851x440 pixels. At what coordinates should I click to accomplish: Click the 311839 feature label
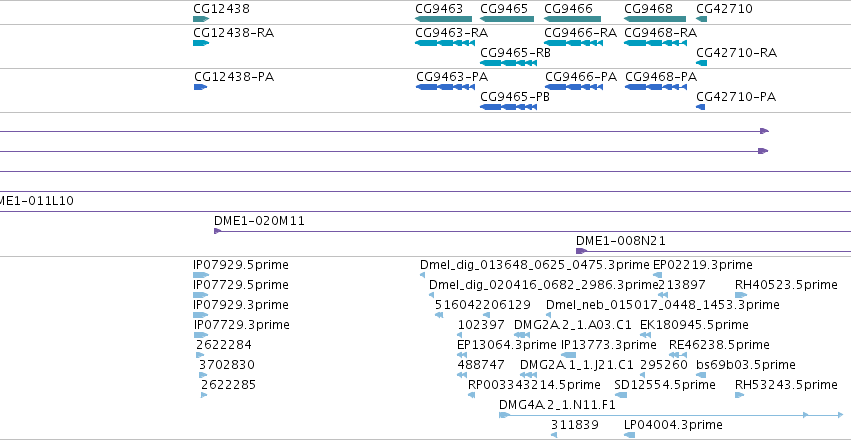pyautogui.click(x=575, y=425)
